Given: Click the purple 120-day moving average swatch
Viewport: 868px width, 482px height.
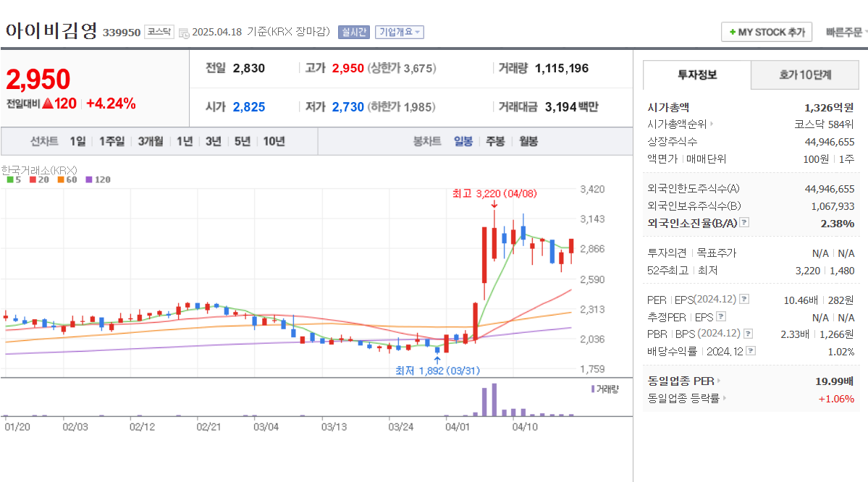Looking at the screenshot, I should [89, 180].
